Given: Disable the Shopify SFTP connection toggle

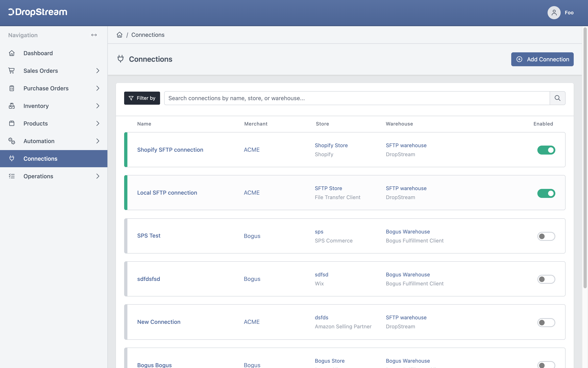Looking at the screenshot, I should tap(546, 150).
